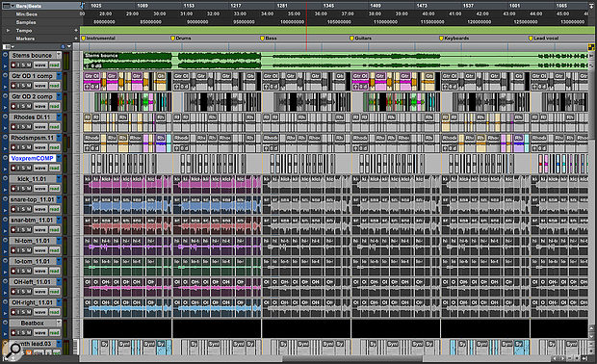Expand the Tempo ruler disclosure triangle
The width and height of the screenshot is (597, 364).
click(8, 30)
